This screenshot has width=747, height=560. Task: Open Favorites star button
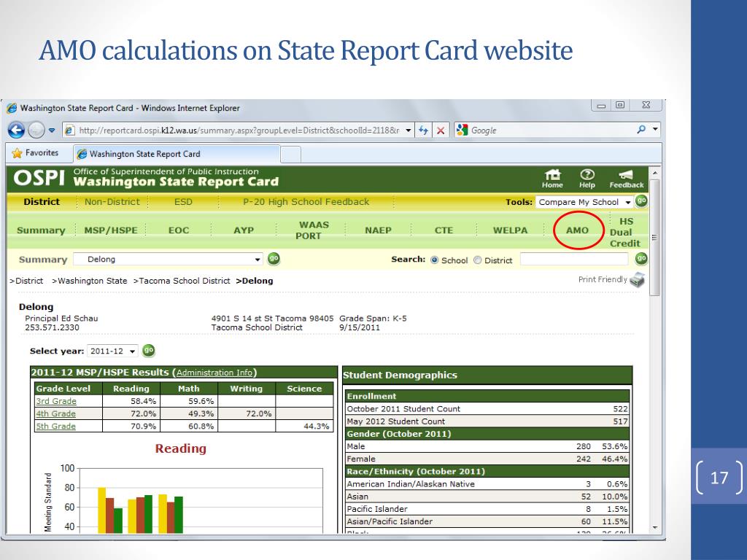[35, 153]
